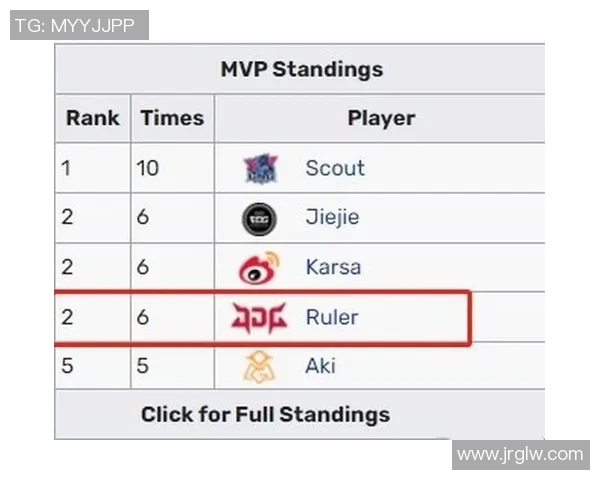600x480 pixels.
Task: Follow the Aki player link
Action: coord(320,367)
